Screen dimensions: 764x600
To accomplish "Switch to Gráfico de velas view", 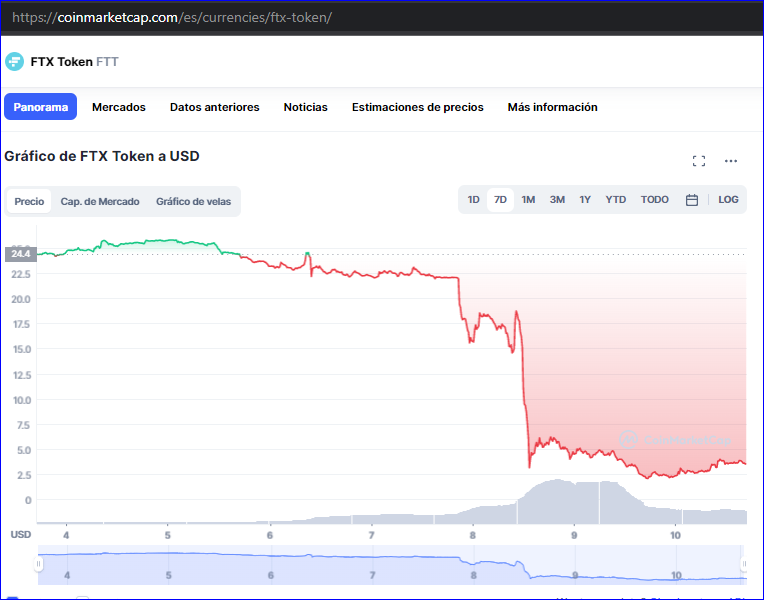I will [x=193, y=201].
